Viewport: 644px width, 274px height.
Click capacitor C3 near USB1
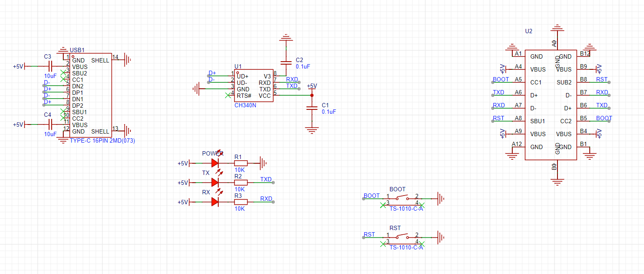pos(50,66)
